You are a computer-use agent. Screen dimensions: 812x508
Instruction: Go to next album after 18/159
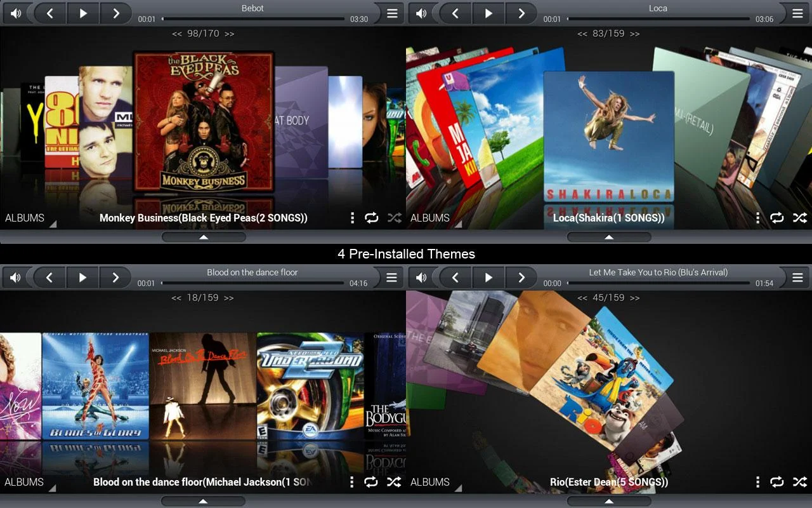pos(228,298)
